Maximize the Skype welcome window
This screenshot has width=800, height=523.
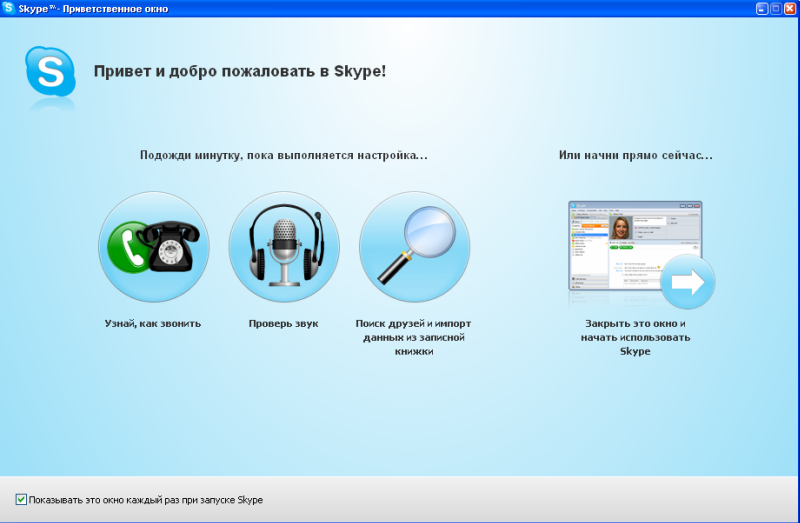tap(776, 8)
